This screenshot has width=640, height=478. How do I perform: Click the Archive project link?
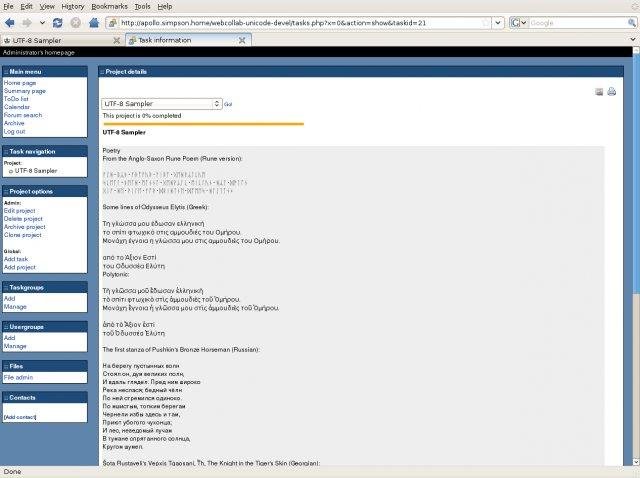pyautogui.click(x=25, y=227)
